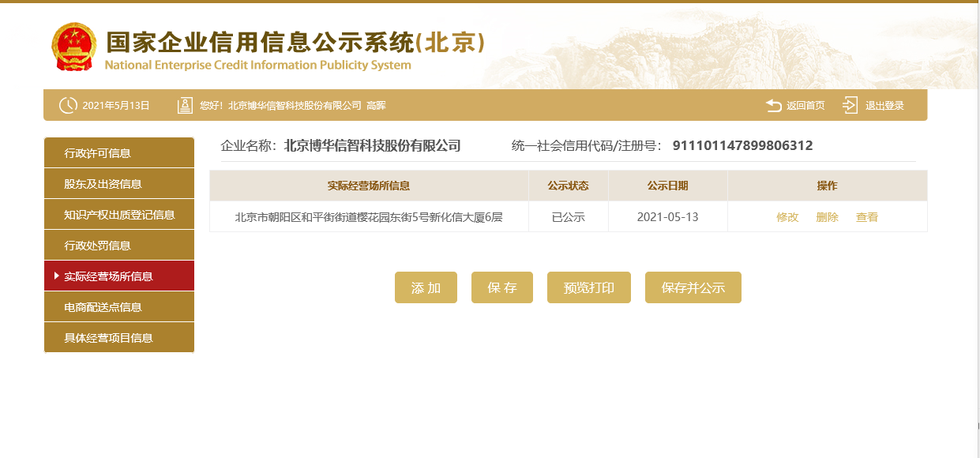Click the 操作 column header

tap(828, 186)
